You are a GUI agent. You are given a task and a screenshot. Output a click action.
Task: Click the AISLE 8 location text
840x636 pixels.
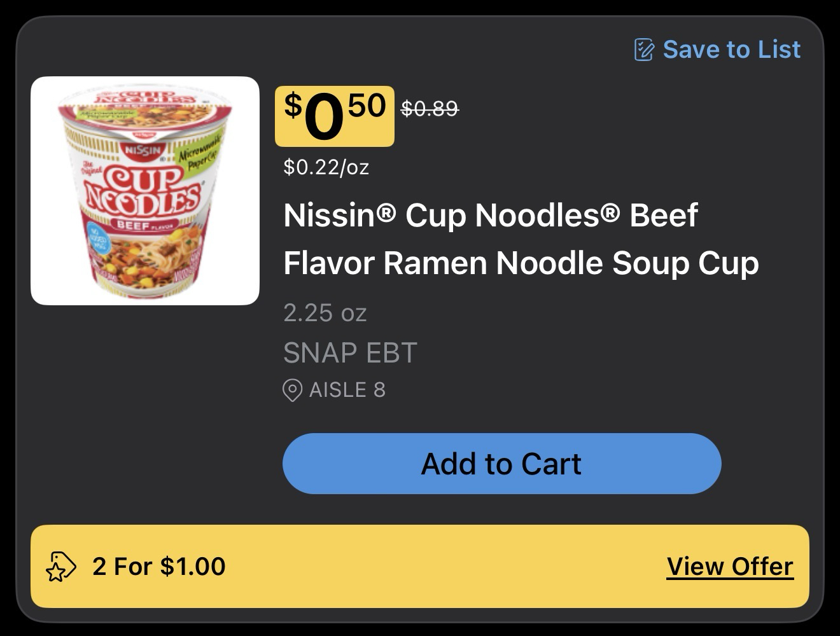pyautogui.click(x=347, y=390)
